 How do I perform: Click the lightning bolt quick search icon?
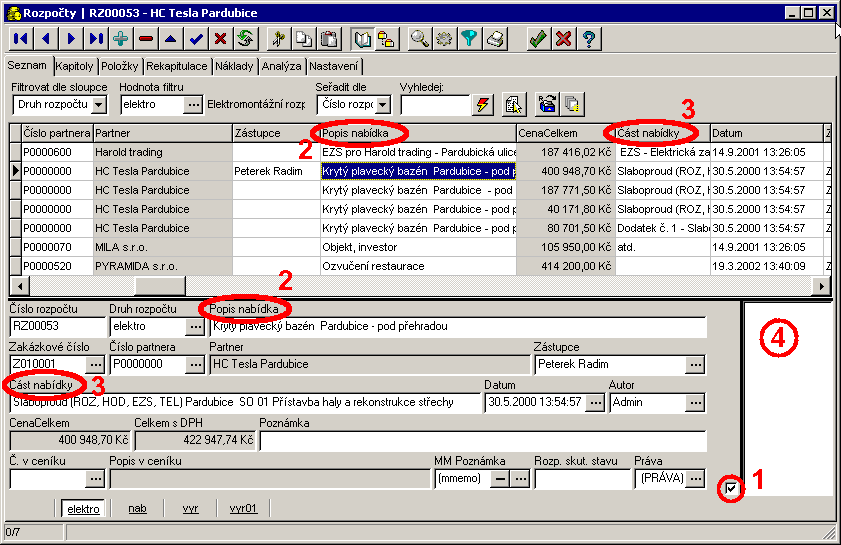[484, 104]
